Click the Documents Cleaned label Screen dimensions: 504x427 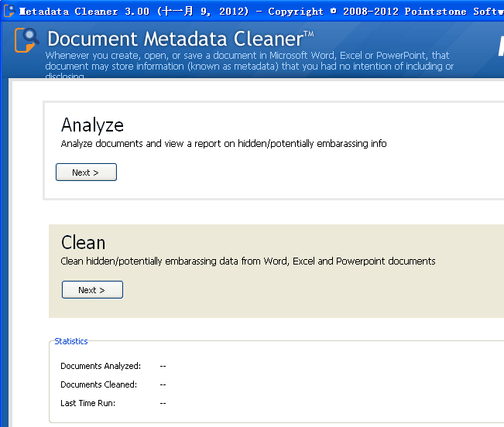point(98,384)
